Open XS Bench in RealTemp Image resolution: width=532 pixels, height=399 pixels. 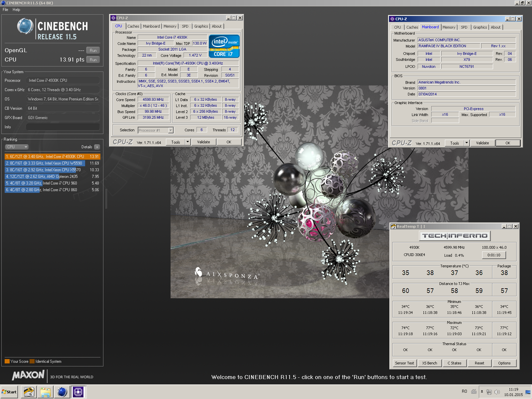pos(430,363)
